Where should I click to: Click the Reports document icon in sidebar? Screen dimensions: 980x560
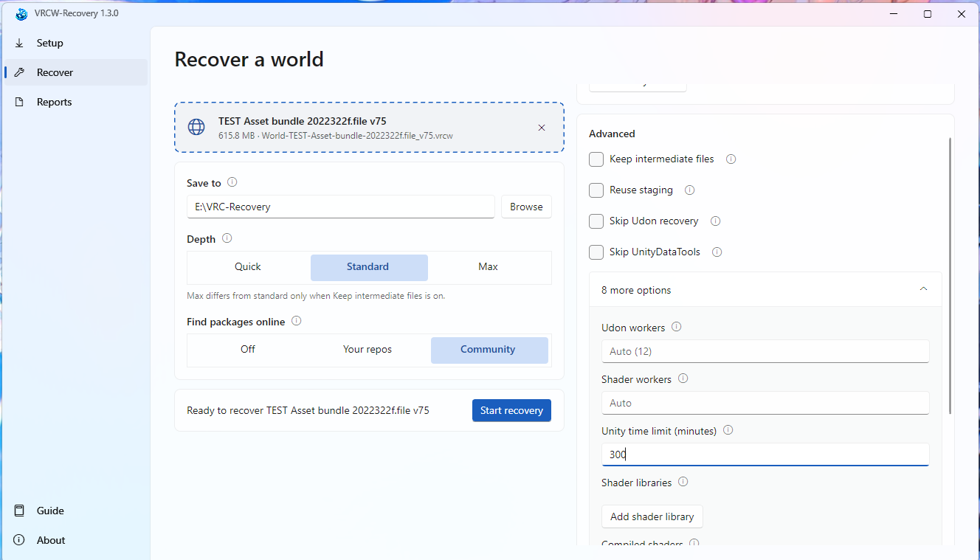tap(19, 102)
